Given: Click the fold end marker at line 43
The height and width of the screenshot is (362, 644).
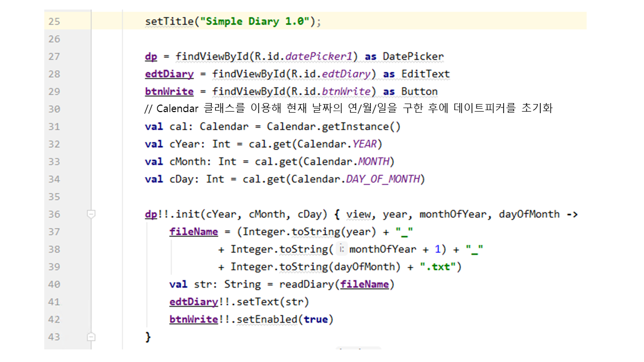Looking at the screenshot, I should tap(91, 336).
